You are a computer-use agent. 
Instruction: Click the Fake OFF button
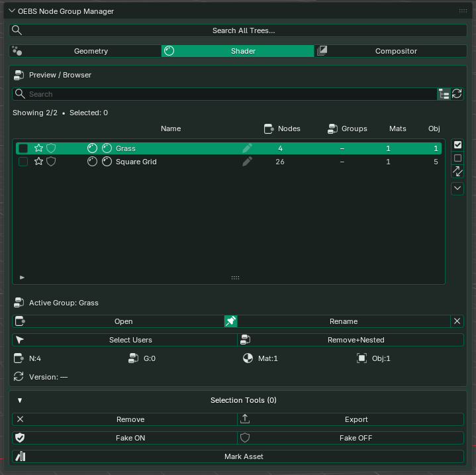click(351, 438)
